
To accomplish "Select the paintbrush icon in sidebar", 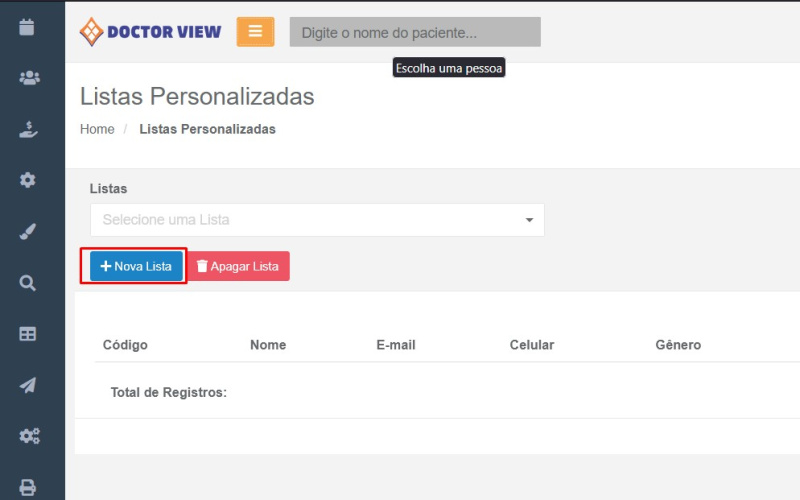I will 28,232.
